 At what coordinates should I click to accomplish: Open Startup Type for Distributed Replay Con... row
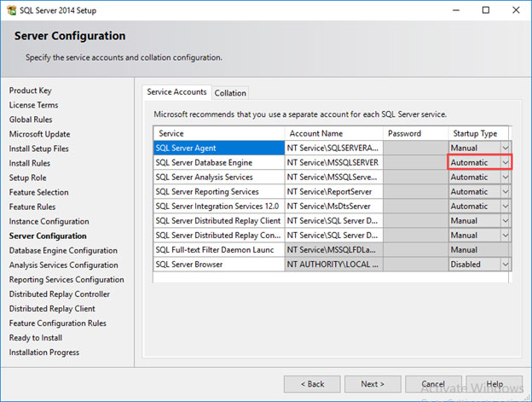(506, 236)
